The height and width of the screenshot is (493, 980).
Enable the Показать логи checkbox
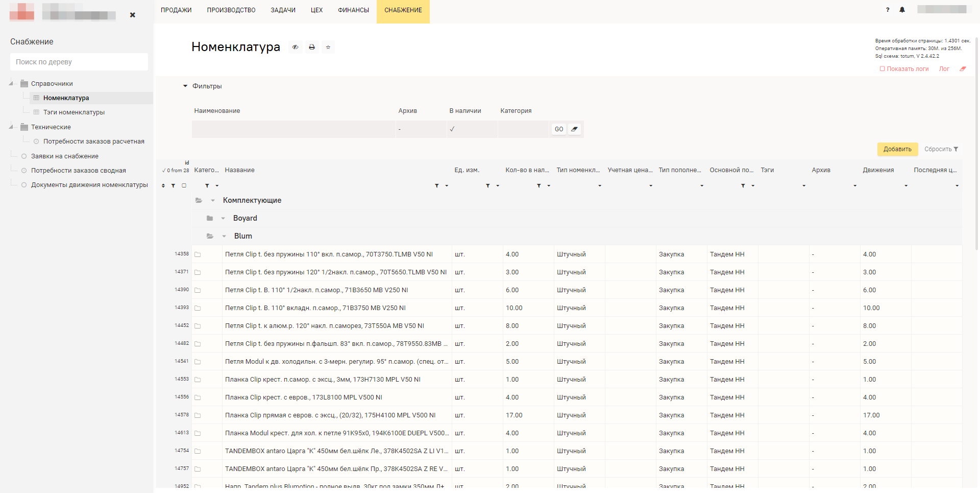[882, 69]
